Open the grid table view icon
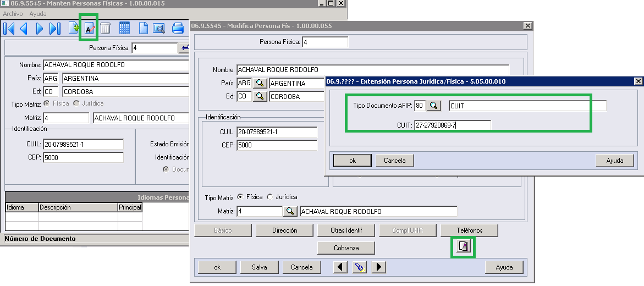This screenshot has height=286, width=644. [x=124, y=29]
